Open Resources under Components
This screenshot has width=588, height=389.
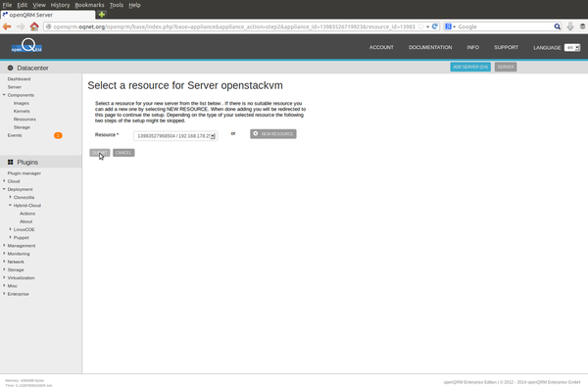coord(24,120)
